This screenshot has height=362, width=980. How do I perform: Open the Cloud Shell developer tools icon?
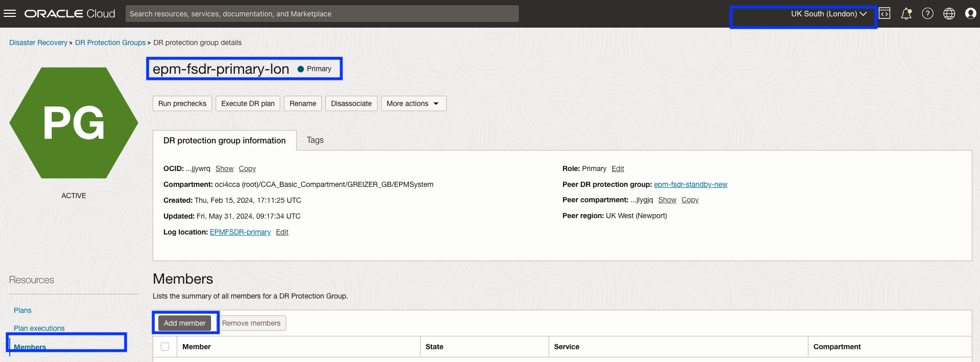click(x=885, y=14)
